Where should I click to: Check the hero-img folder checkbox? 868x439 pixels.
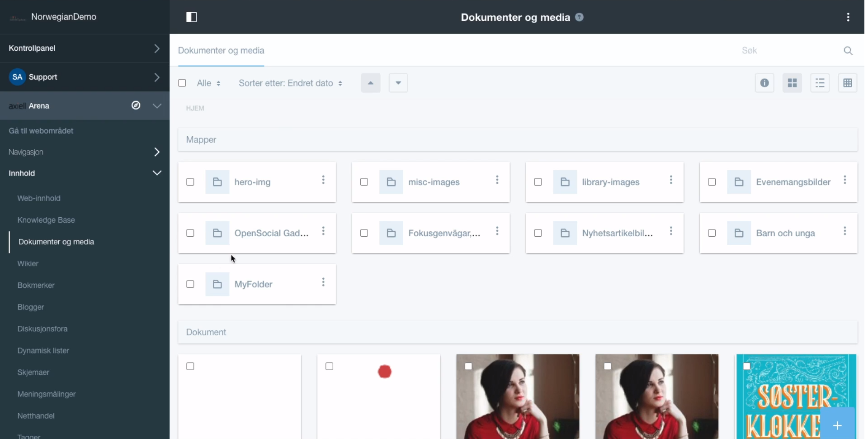[190, 182]
